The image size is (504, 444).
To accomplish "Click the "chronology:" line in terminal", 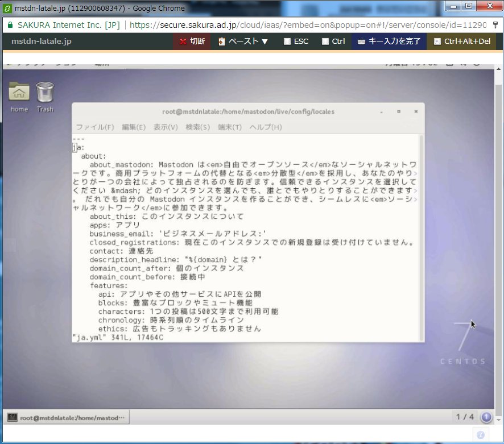I will coord(171,320).
